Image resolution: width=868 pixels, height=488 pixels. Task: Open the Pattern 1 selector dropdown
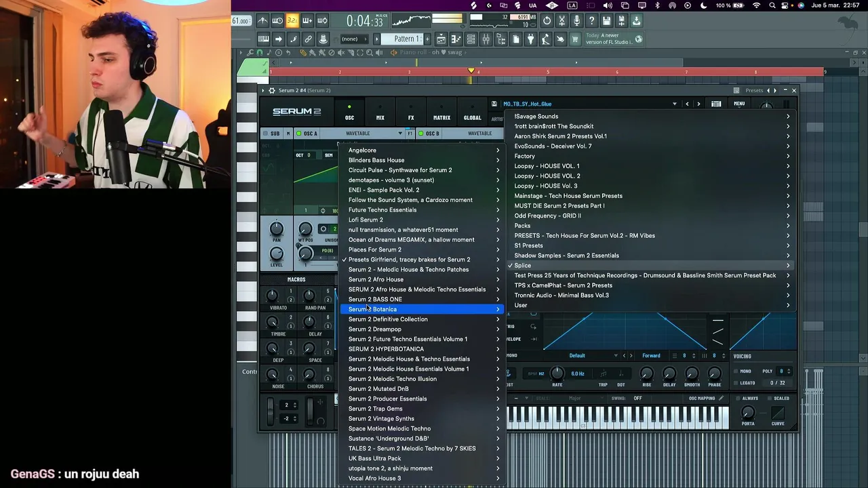pyautogui.click(x=401, y=39)
